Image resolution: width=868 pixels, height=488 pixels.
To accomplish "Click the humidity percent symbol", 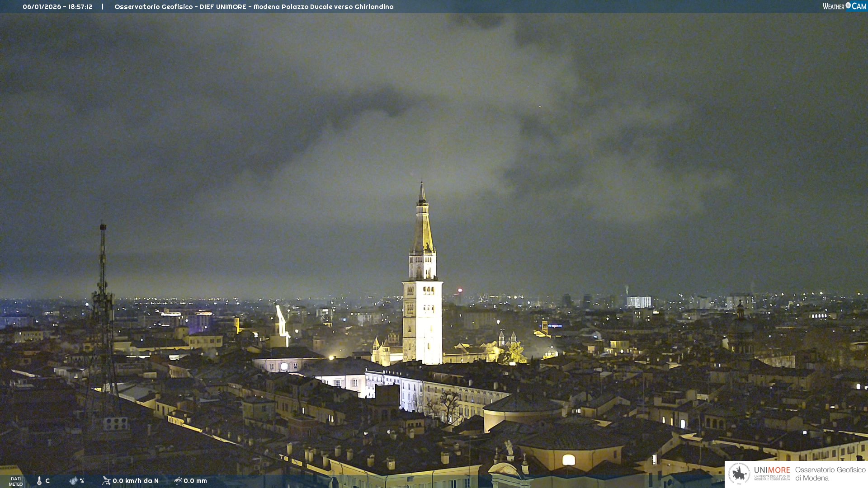I will pos(82,481).
